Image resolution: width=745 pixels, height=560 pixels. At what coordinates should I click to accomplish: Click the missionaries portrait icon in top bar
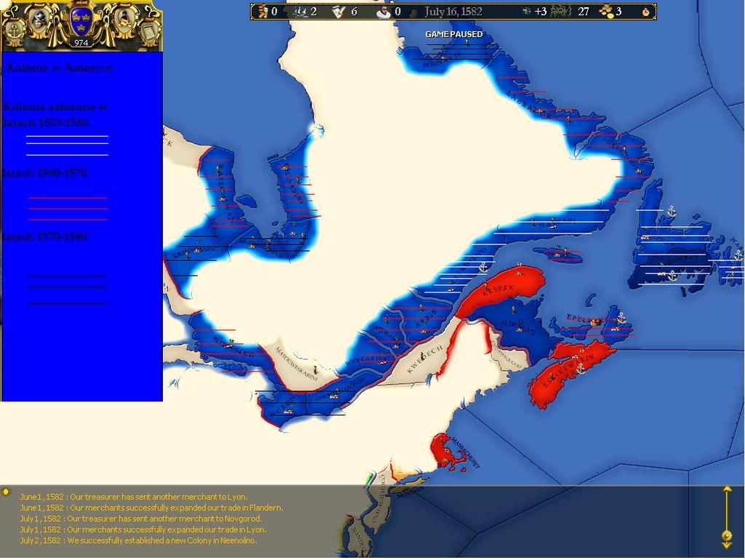tap(383, 12)
